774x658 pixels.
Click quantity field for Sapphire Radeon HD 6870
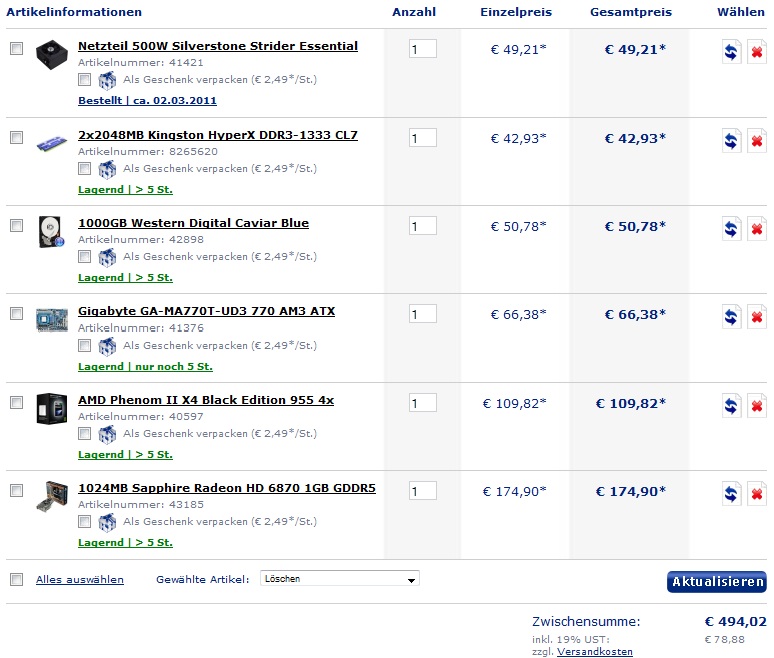pyautogui.click(x=423, y=491)
